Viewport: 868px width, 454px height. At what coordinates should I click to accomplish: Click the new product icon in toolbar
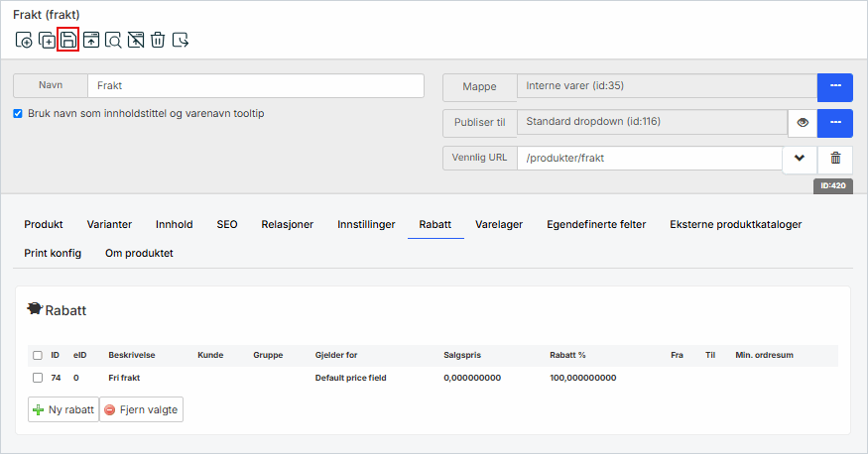tap(24, 41)
